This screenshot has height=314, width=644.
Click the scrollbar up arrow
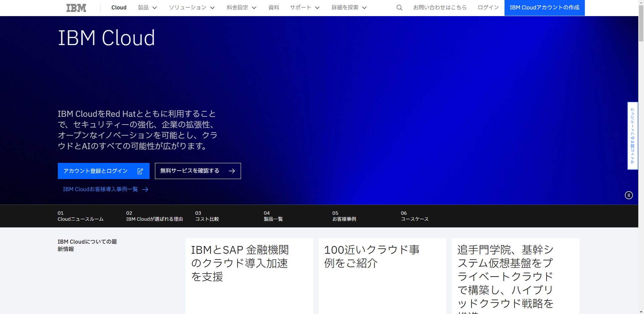pos(641,3)
